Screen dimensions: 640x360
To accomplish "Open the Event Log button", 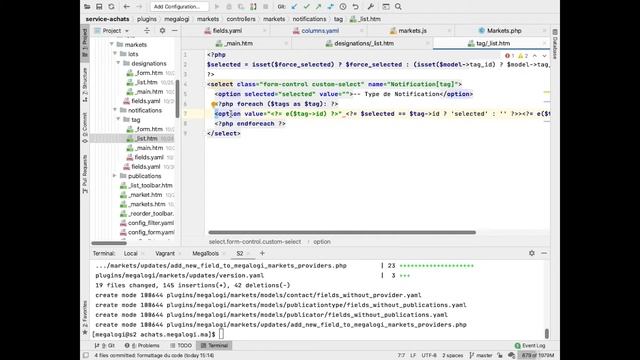I will coord(530,346).
